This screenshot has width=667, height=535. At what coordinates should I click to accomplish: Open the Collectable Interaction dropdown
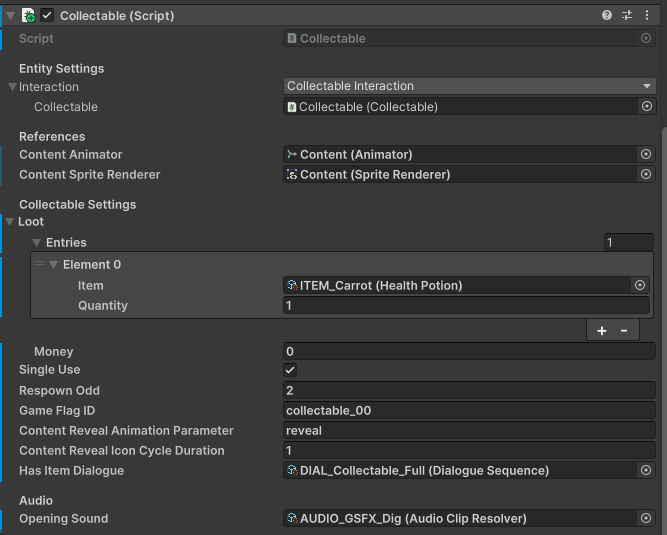(x=470, y=86)
